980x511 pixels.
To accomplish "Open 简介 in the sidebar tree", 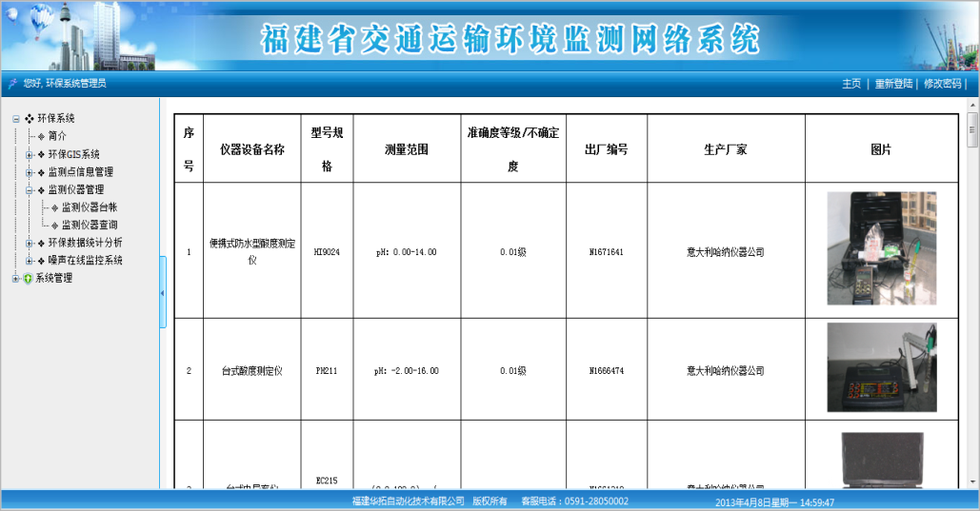I will click(x=57, y=136).
